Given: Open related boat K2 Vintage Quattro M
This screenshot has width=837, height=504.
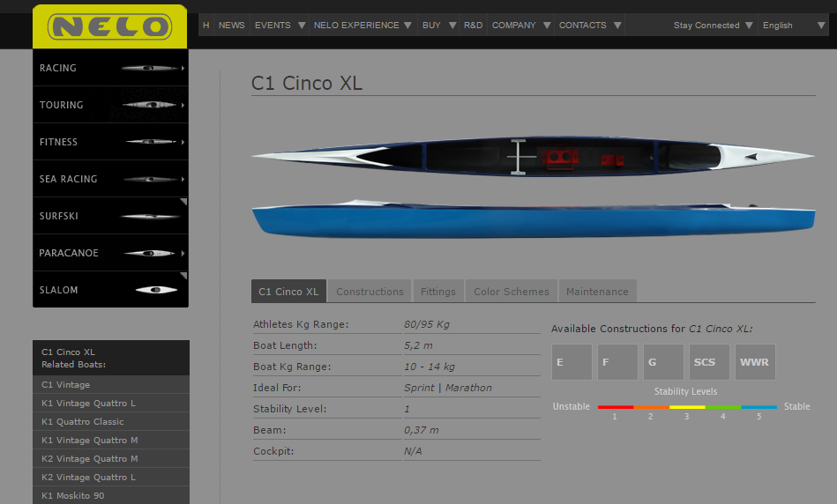Looking at the screenshot, I should point(111,459).
